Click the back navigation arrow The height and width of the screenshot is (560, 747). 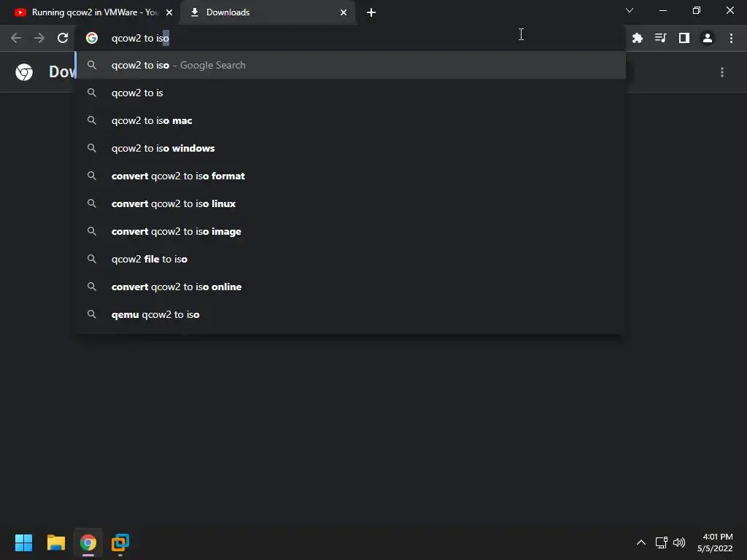(16, 38)
